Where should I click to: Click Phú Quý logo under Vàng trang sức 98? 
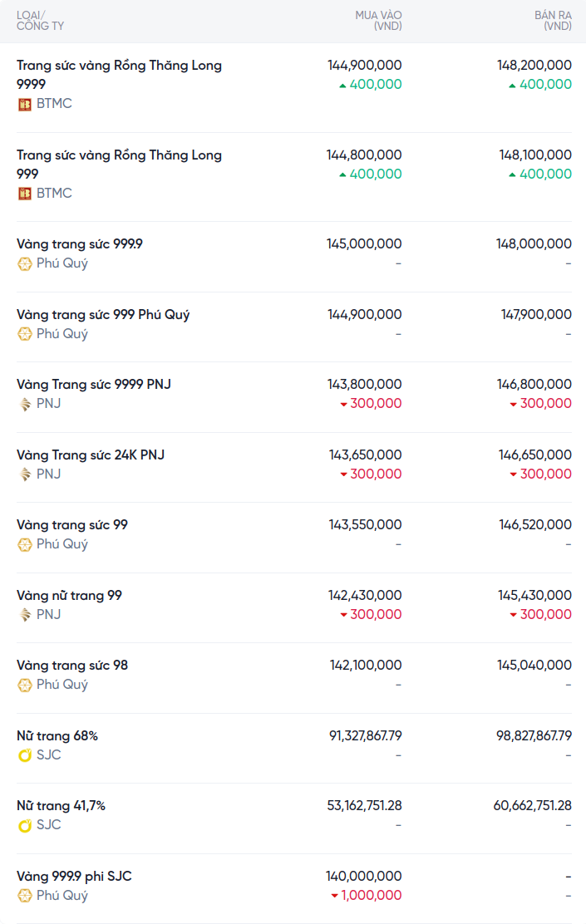coord(25,685)
